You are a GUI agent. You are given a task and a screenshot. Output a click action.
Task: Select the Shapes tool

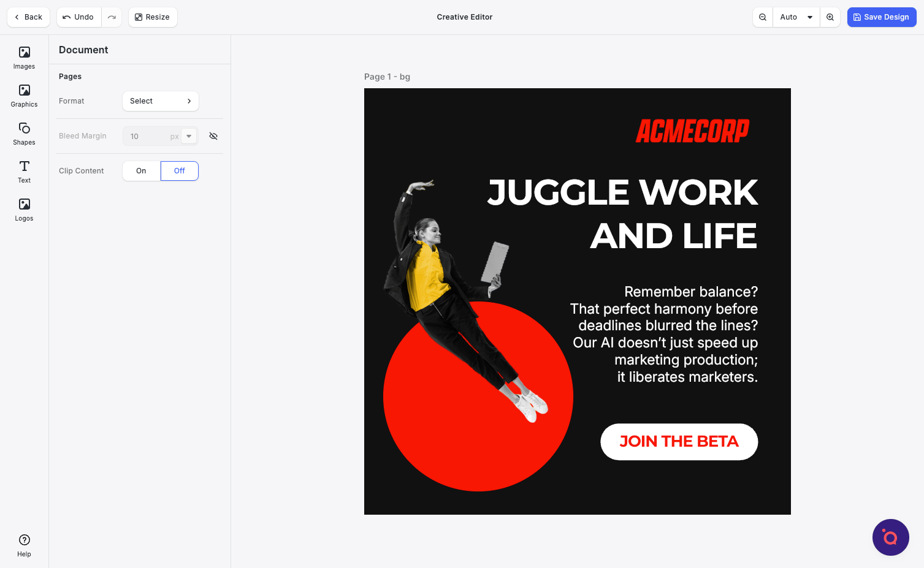pyautogui.click(x=24, y=134)
